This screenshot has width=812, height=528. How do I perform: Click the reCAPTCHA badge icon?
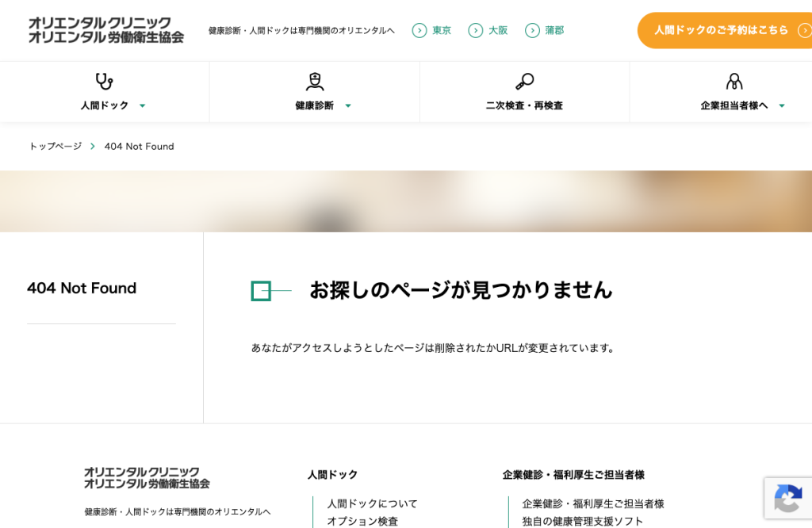[788, 498]
